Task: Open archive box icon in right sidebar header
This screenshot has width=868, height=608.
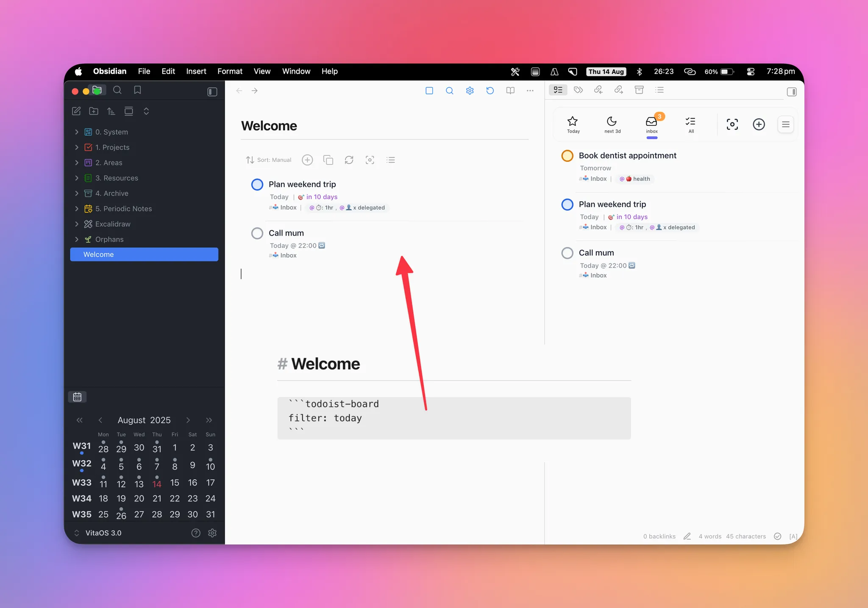Action: (x=639, y=90)
